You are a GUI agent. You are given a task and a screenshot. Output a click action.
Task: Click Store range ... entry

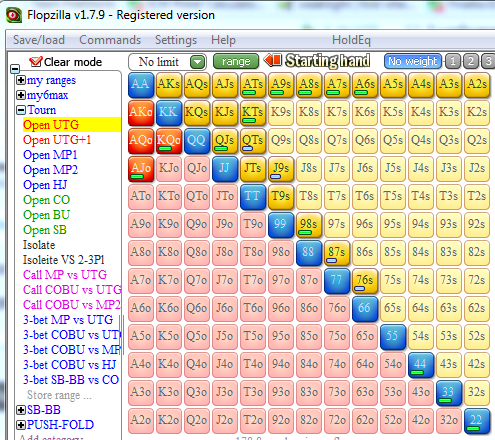point(59,395)
